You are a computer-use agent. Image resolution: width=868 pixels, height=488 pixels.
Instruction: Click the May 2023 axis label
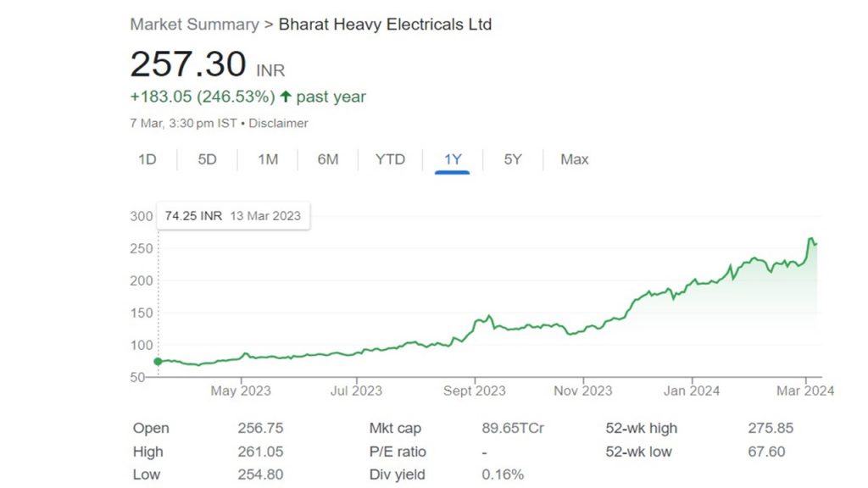(x=241, y=391)
